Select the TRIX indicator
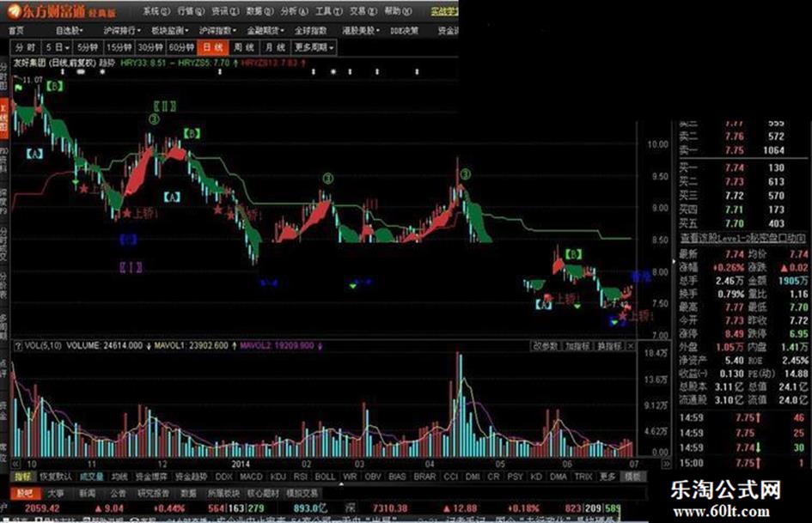This screenshot has height=523, width=812. click(x=583, y=477)
